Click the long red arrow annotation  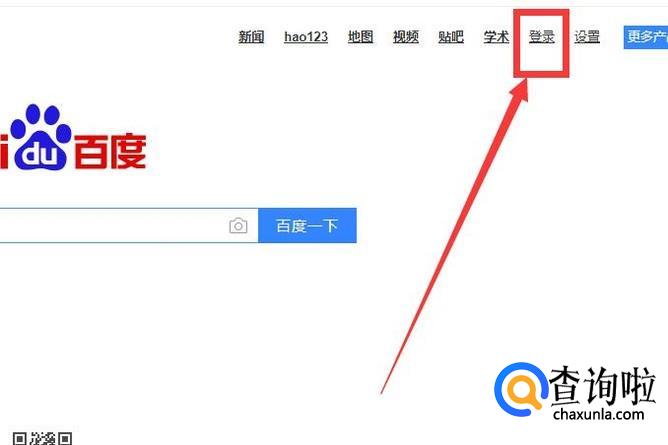point(455,236)
